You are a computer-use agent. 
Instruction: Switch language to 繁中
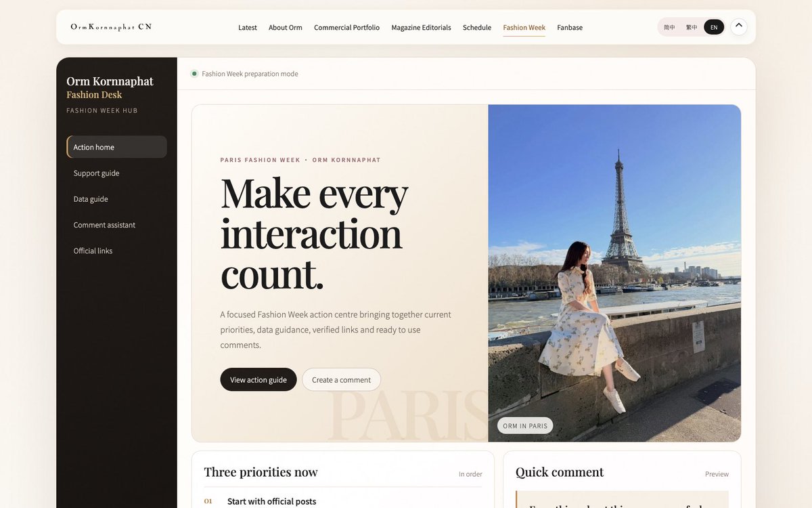point(692,27)
